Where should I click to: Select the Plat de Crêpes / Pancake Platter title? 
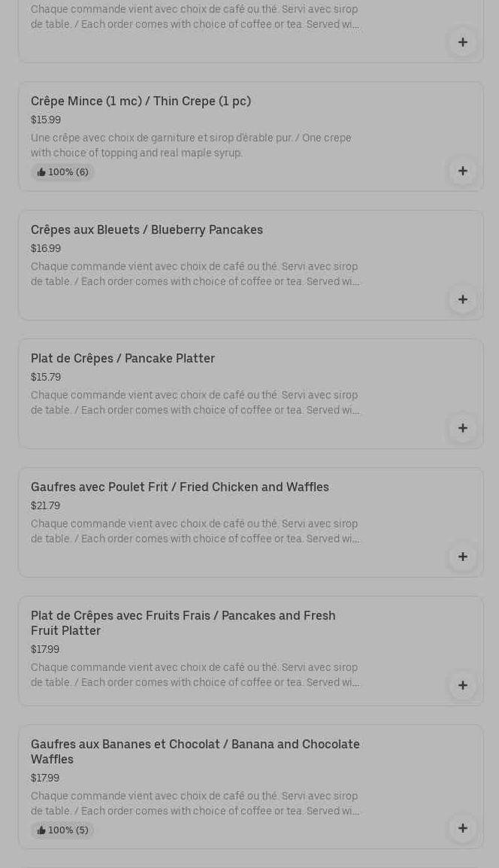(x=122, y=359)
